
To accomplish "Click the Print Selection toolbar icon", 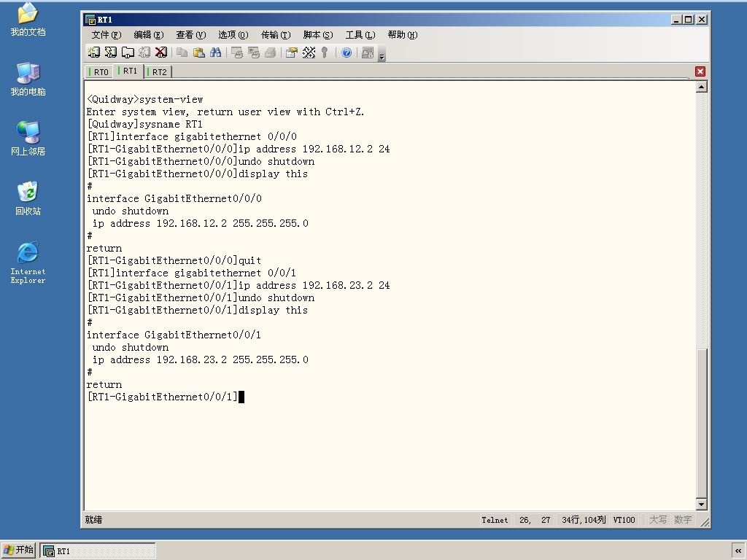I will tap(253, 52).
